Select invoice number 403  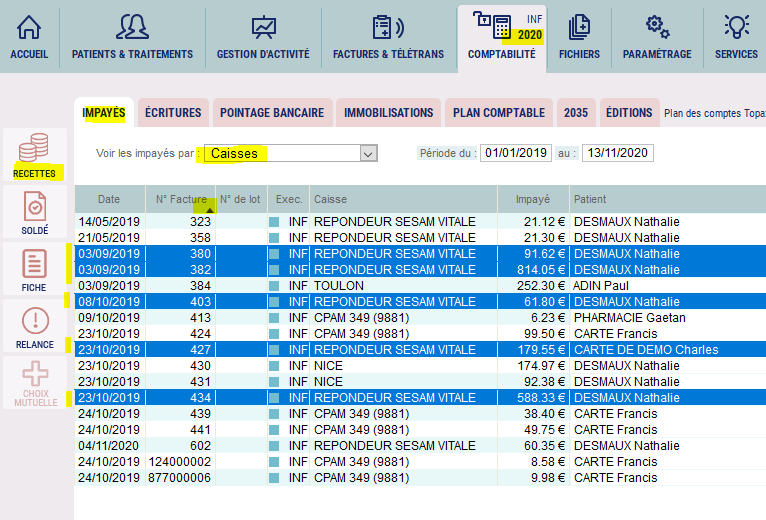[x=200, y=302]
